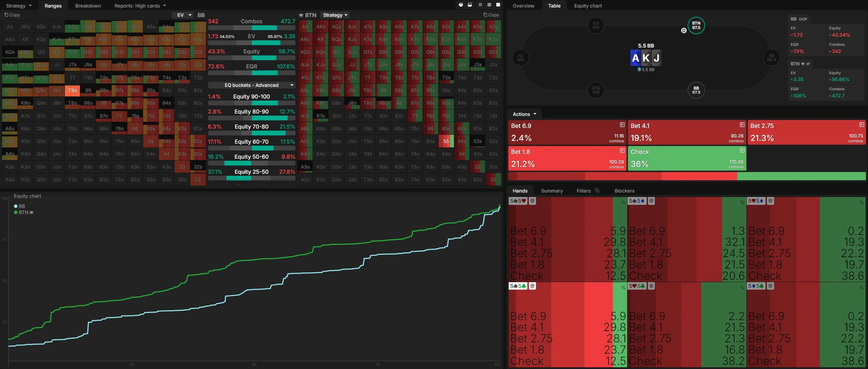
Task: Click the UTG seat on table
Action: coord(596,90)
